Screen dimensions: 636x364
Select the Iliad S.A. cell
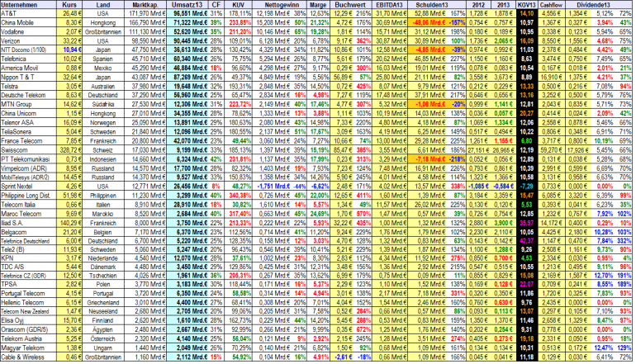(28, 223)
